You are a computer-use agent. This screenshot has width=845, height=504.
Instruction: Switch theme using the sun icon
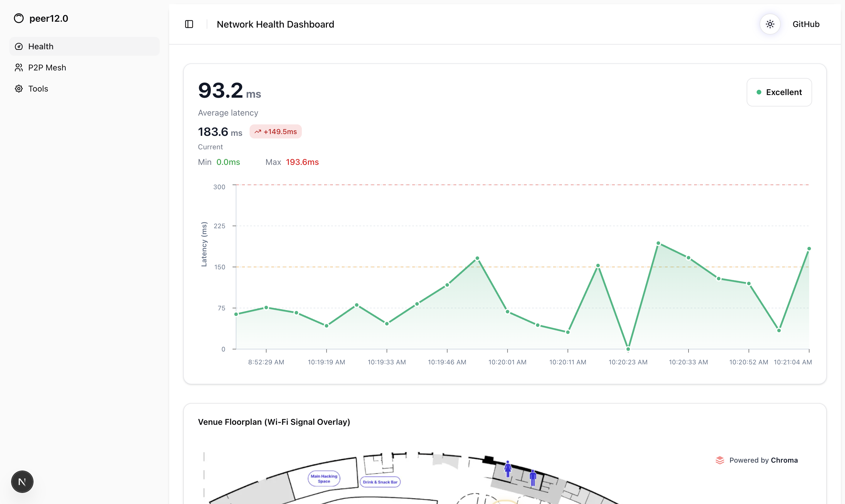pos(770,24)
